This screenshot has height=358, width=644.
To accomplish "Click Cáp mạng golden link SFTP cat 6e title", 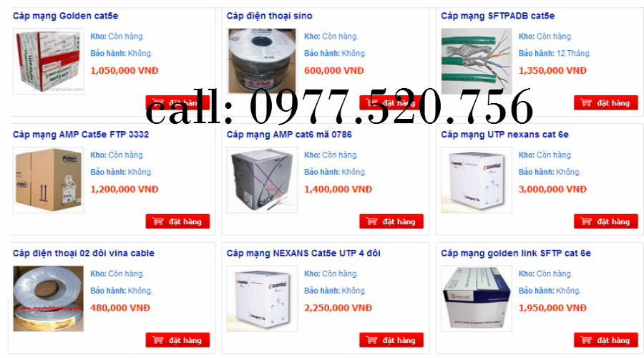I will [516, 253].
